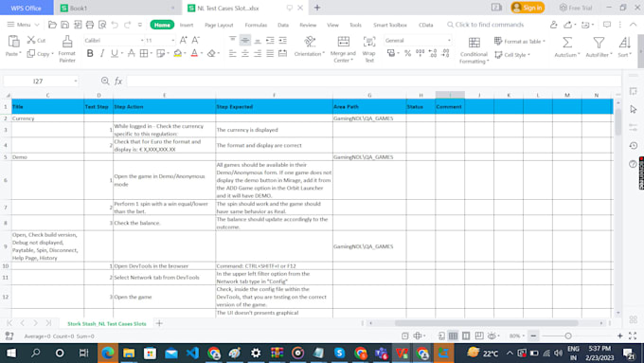
Task: Open the Data tab
Action: click(x=283, y=25)
